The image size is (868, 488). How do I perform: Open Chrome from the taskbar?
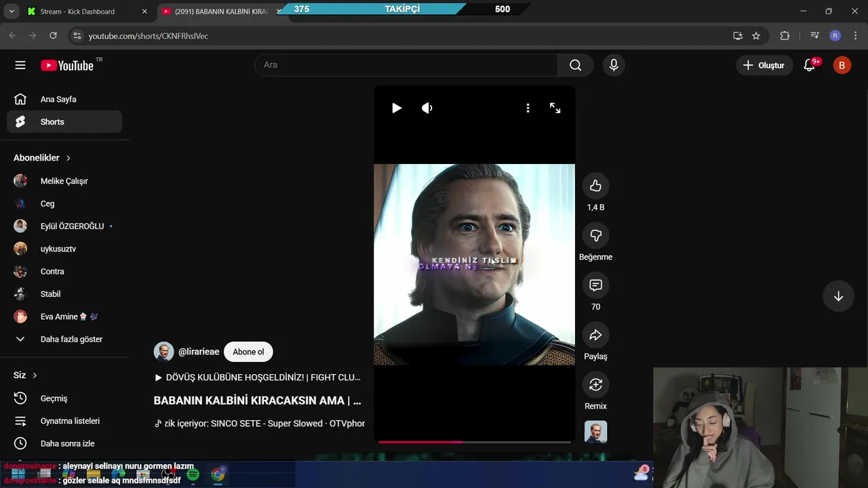click(218, 474)
